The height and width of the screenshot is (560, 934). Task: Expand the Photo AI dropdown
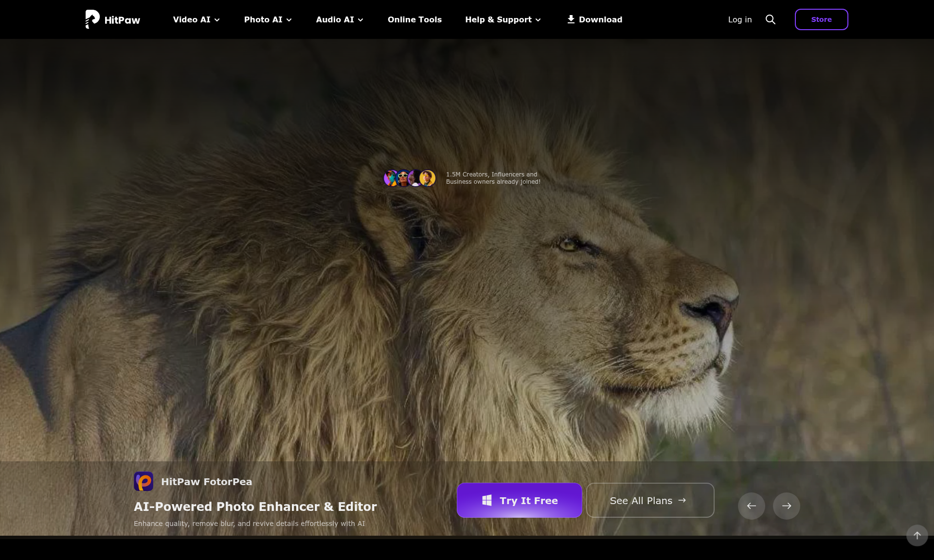(x=268, y=19)
